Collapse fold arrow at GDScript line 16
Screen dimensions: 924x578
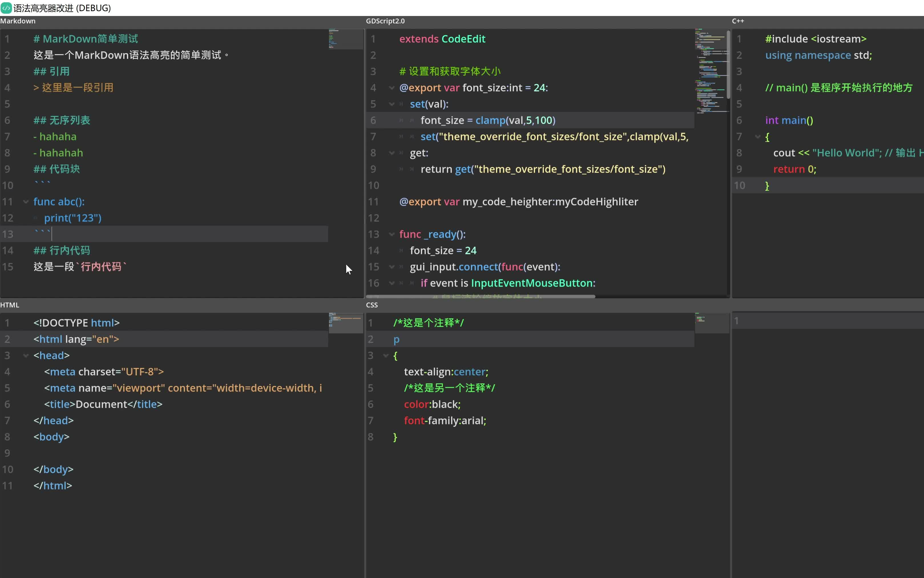[392, 283]
